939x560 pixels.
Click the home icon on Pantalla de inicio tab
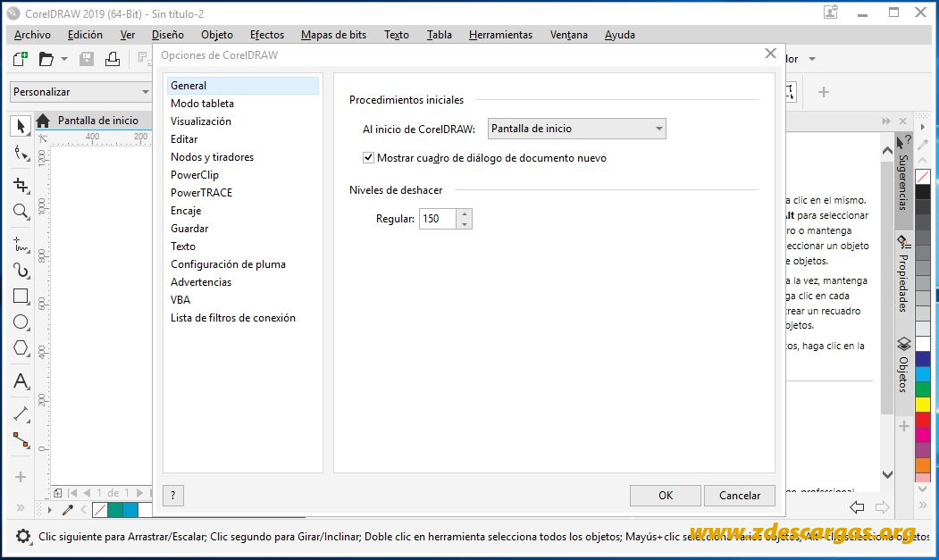43,121
